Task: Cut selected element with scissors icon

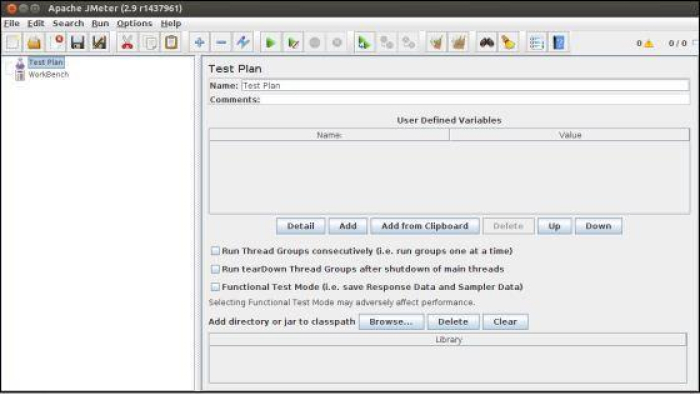Action: [127, 42]
